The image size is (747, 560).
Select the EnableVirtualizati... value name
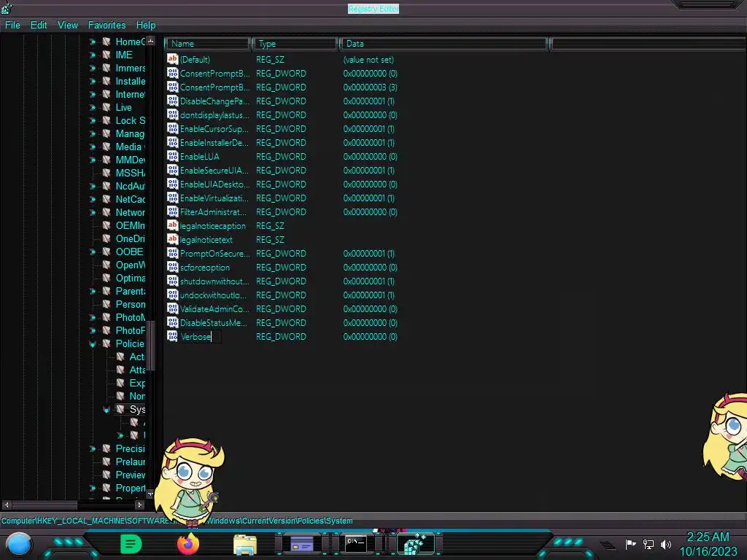pyautogui.click(x=214, y=198)
